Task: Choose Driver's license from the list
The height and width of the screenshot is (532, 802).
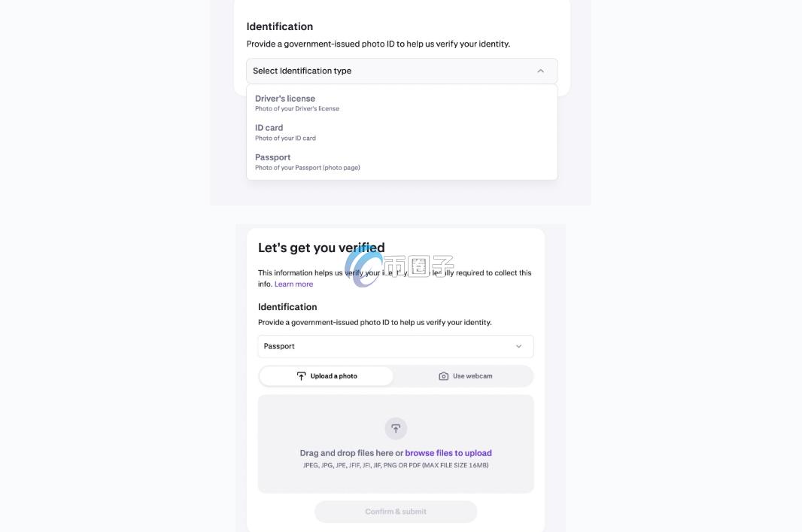Action: point(285,99)
